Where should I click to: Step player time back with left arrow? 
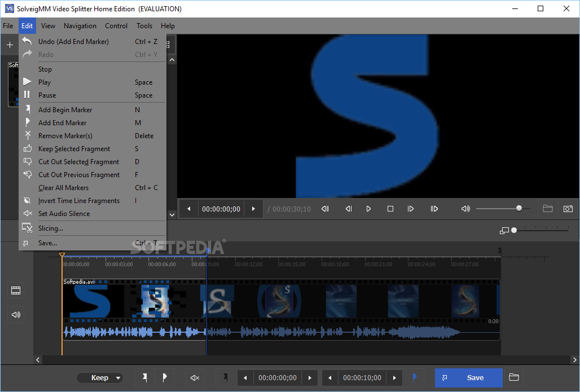click(188, 209)
